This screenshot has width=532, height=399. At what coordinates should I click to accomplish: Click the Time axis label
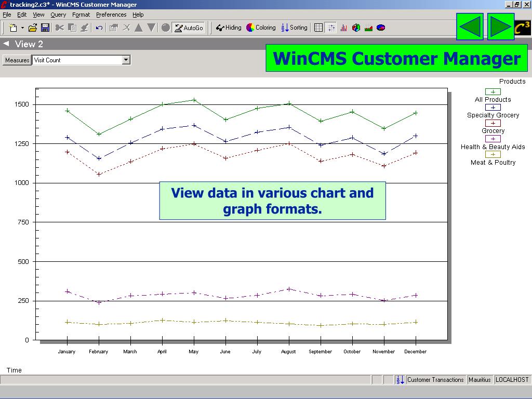coord(14,370)
